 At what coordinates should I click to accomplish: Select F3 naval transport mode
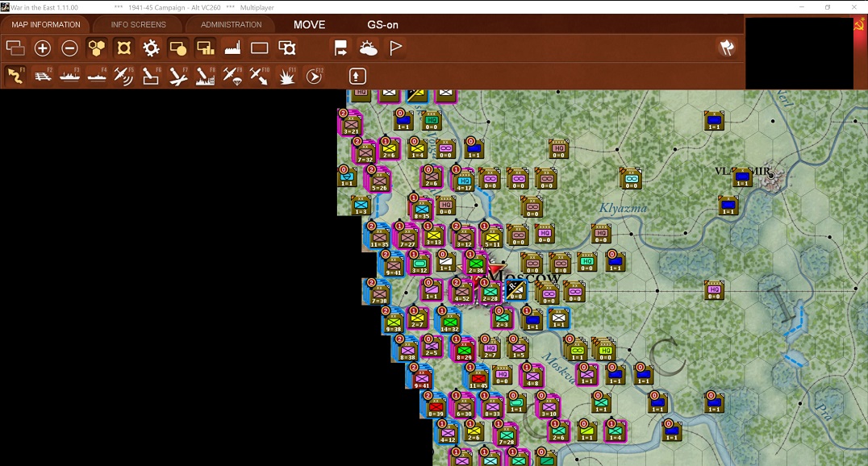click(69, 76)
